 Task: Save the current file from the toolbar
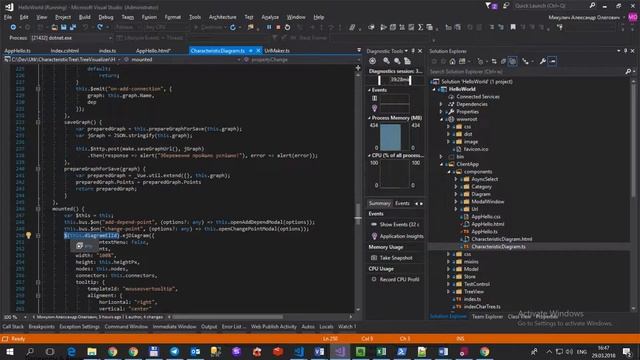point(64,27)
